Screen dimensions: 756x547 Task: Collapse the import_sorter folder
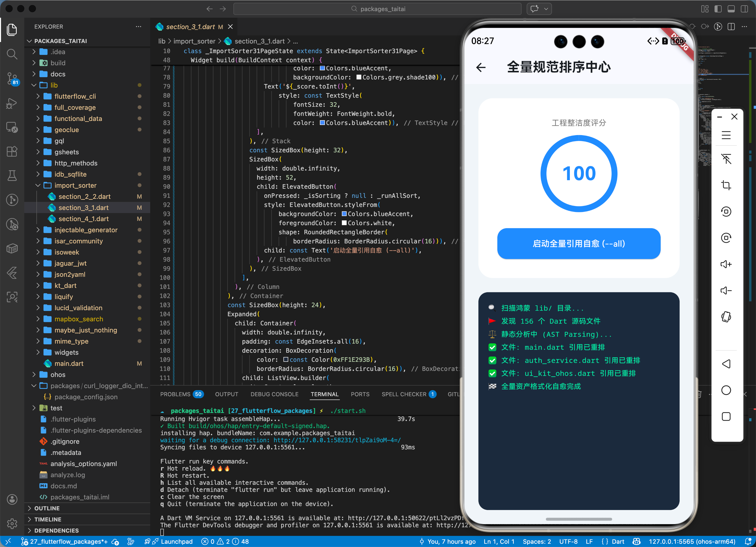click(x=75, y=185)
